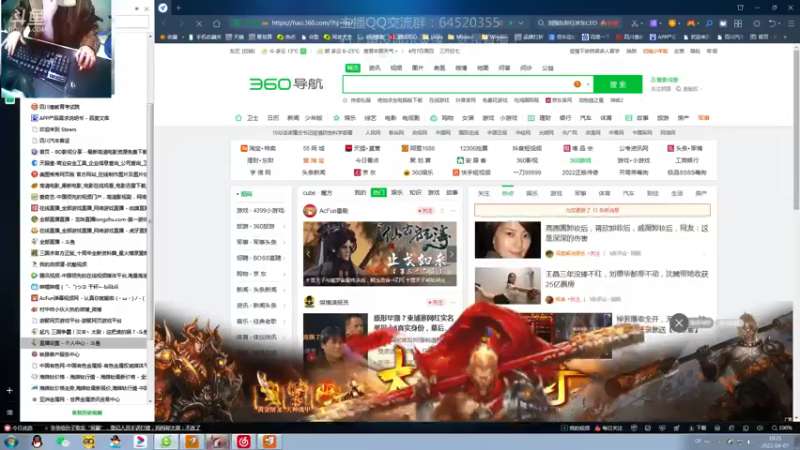The image size is (800, 450).
Task: Switch to 关注 tab in news feed
Action: coord(483,193)
